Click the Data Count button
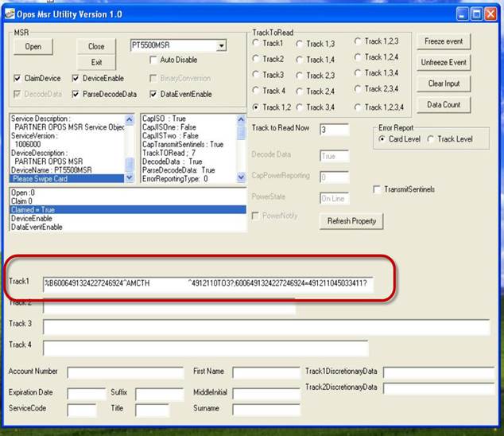 444,105
